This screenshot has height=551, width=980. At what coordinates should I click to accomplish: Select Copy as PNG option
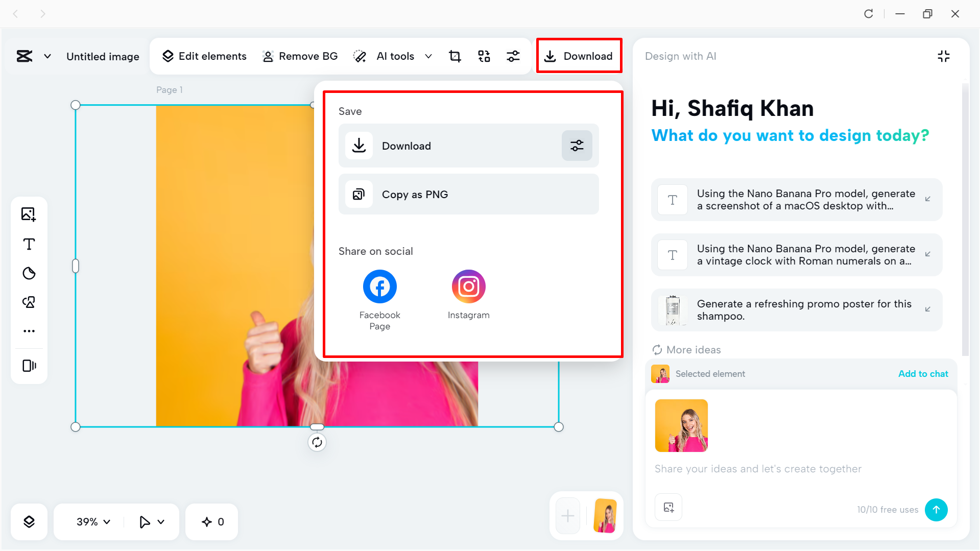tap(469, 194)
